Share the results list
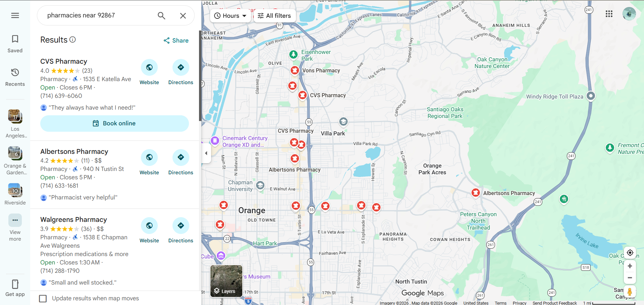The image size is (644, 305). (176, 41)
